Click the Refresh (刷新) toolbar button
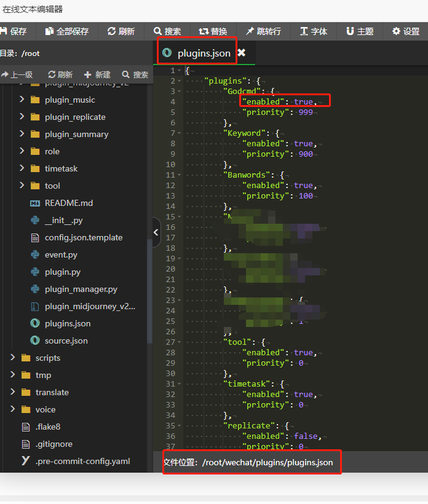Image resolution: width=428 pixels, height=504 pixels. pyautogui.click(x=121, y=31)
